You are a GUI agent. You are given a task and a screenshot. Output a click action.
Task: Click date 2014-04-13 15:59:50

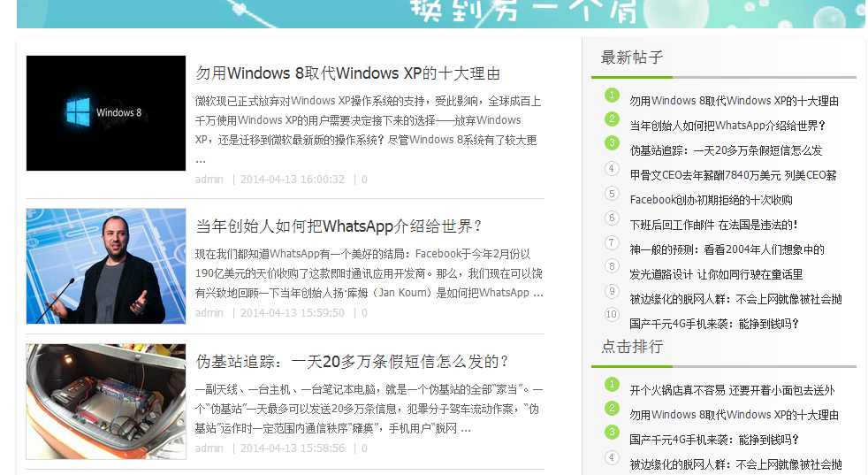pyautogui.click(x=293, y=312)
